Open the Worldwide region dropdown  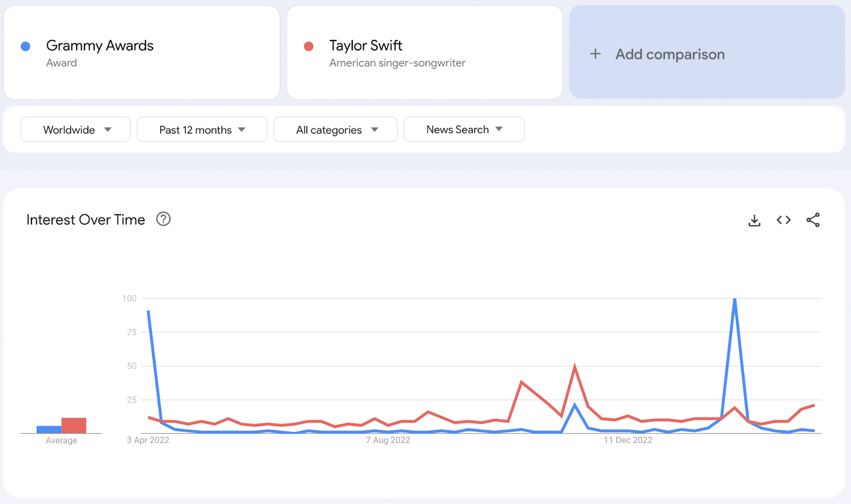76,130
